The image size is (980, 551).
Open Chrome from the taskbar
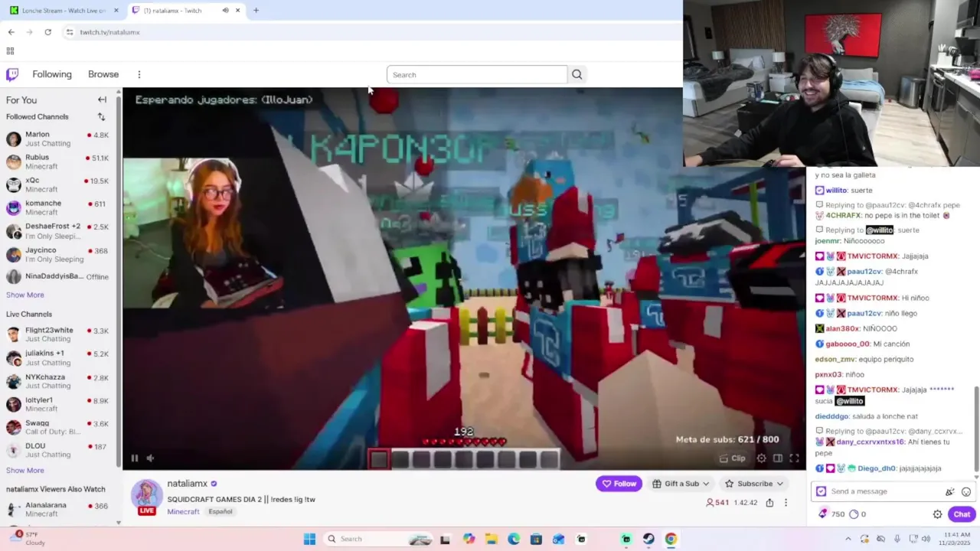point(671,539)
